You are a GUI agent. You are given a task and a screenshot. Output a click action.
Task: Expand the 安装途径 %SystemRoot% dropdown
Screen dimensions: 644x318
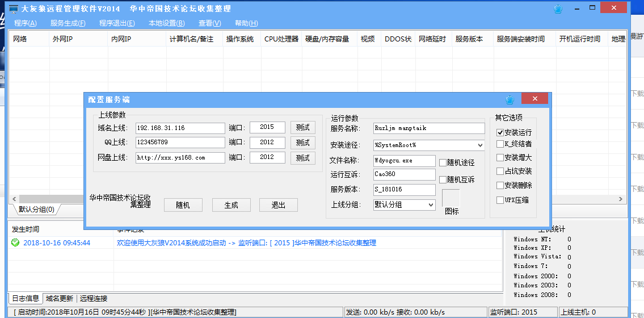[481, 145]
